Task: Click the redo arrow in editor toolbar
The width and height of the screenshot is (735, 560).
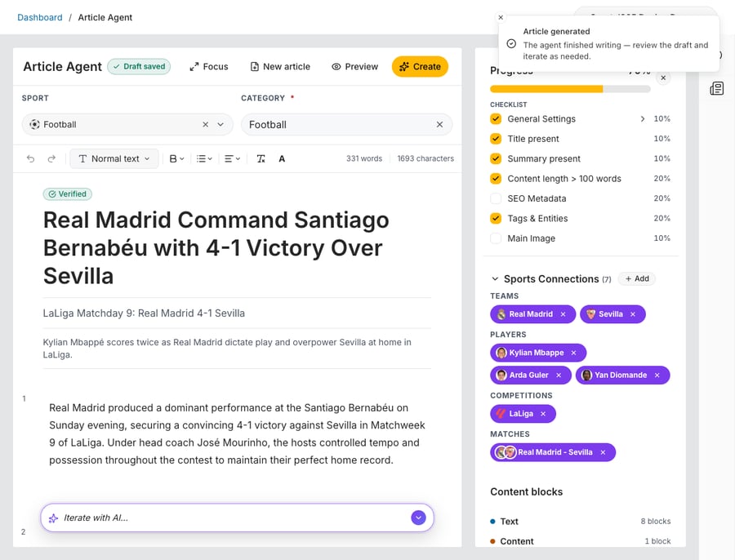Action: click(x=51, y=159)
